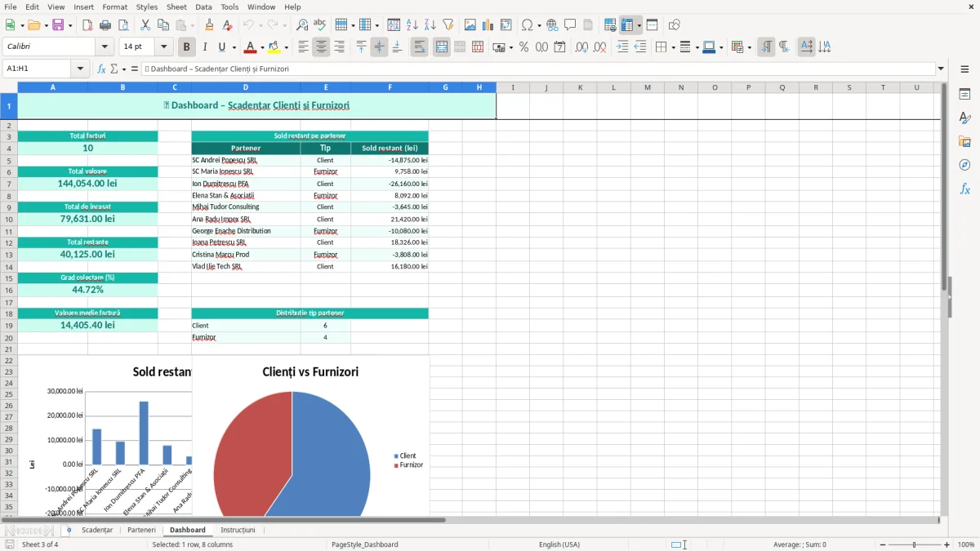Image resolution: width=980 pixels, height=551 pixels.
Task: Click the row 10 header
Action: 9,219
